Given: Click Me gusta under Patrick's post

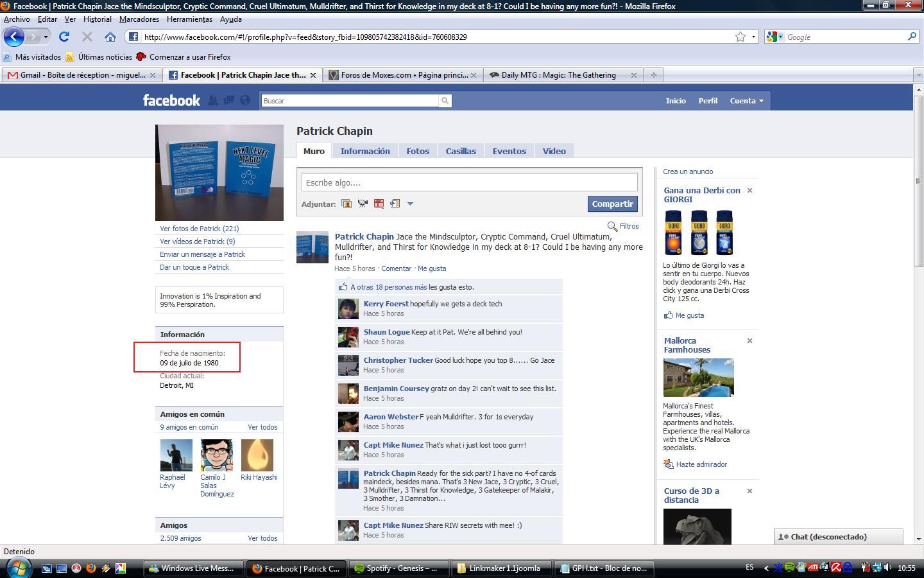Looking at the screenshot, I should click(432, 268).
